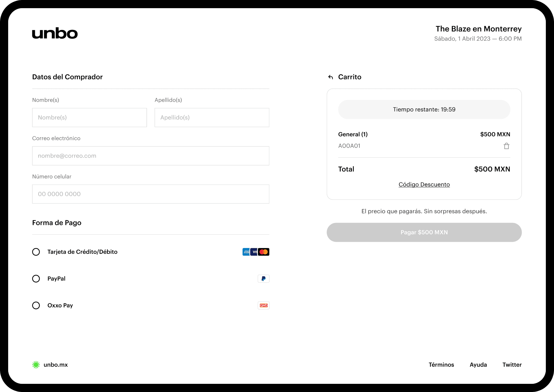The height and width of the screenshot is (392, 554).
Task: Click the green asterisk icon near unbo.mx
Action: 36,365
